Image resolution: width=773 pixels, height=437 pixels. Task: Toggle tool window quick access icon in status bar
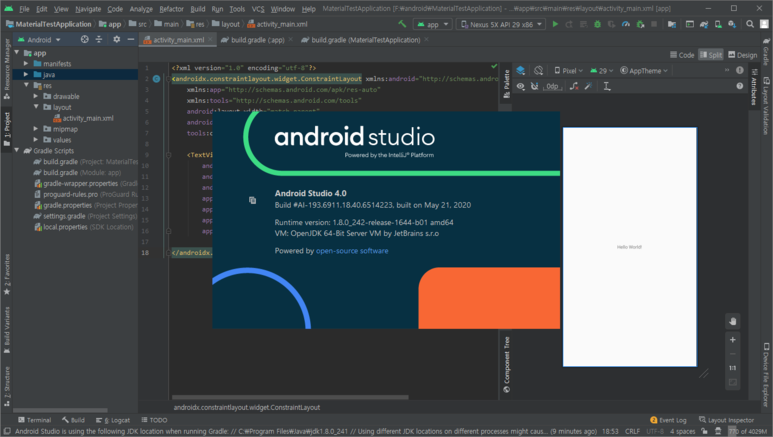[x=7, y=431]
